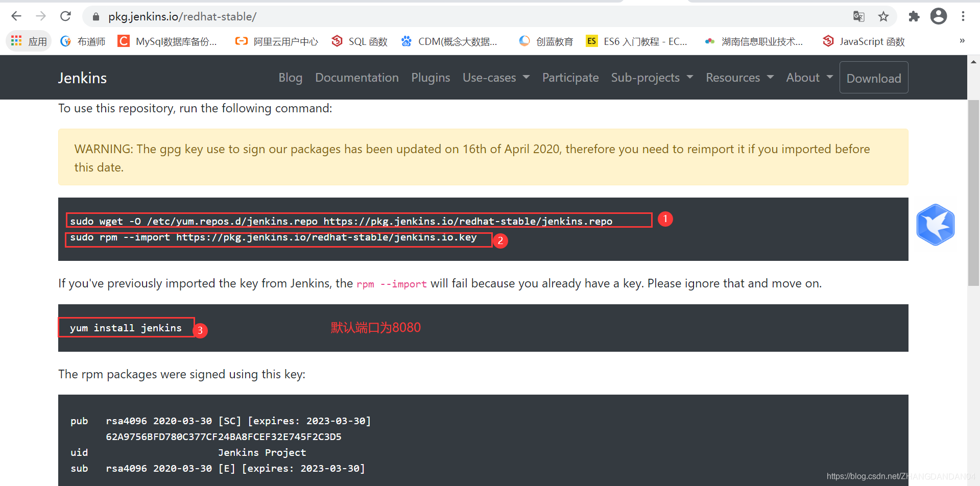Screen dimensions: 980x486
Task: Open the browser extensions puzzle icon
Action: [914, 17]
